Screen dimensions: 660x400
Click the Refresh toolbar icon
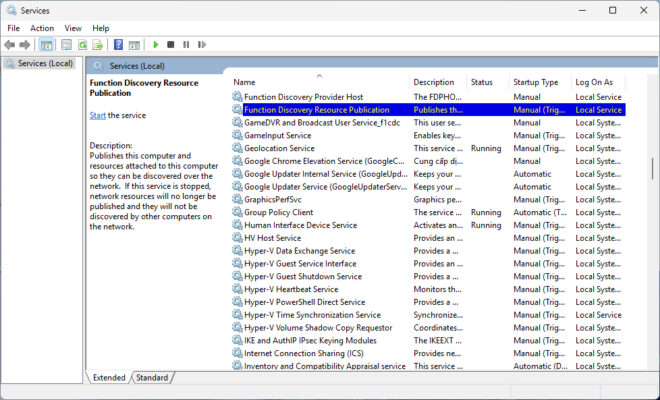(x=82, y=45)
